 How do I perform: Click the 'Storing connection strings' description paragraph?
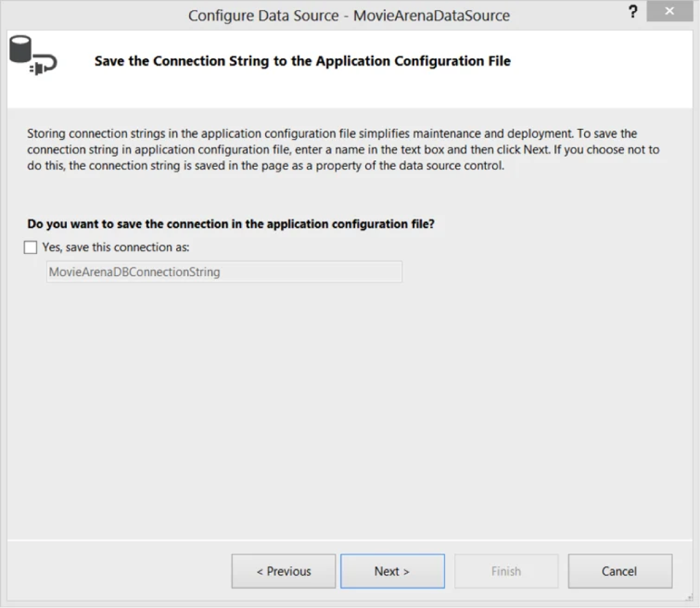point(343,150)
